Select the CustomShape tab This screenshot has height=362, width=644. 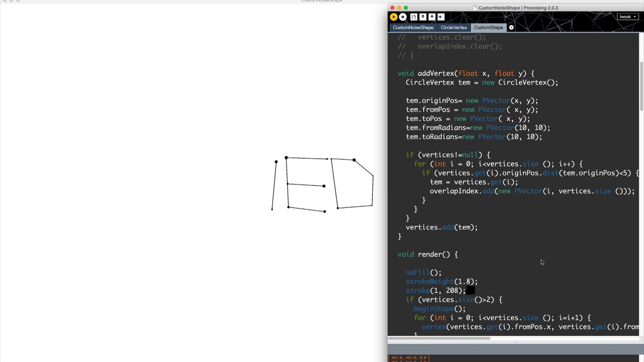pyautogui.click(x=488, y=28)
